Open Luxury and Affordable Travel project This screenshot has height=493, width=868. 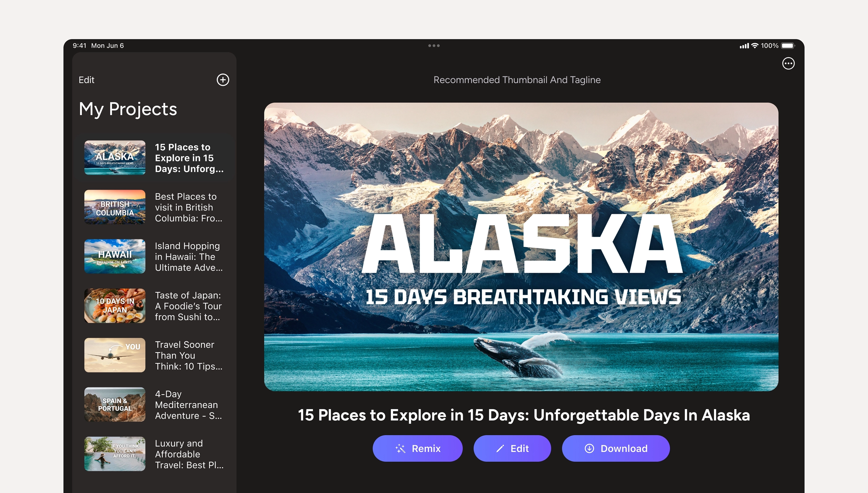(154, 454)
